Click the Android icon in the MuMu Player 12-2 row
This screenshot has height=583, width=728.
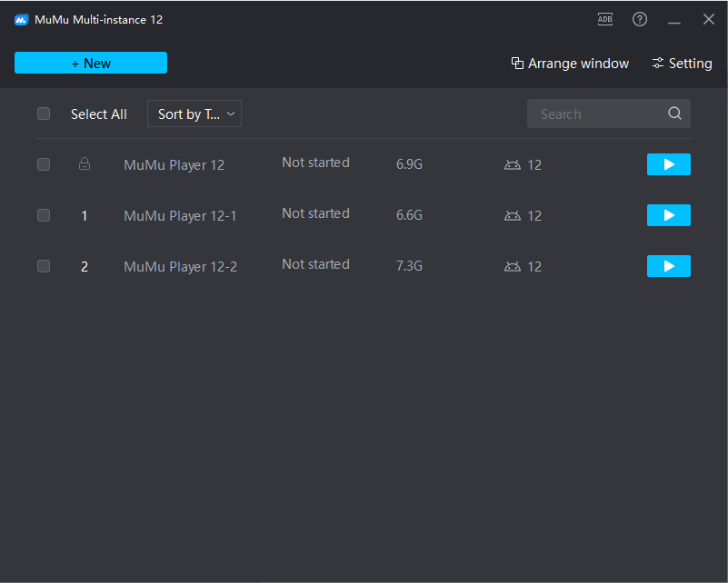coord(513,266)
